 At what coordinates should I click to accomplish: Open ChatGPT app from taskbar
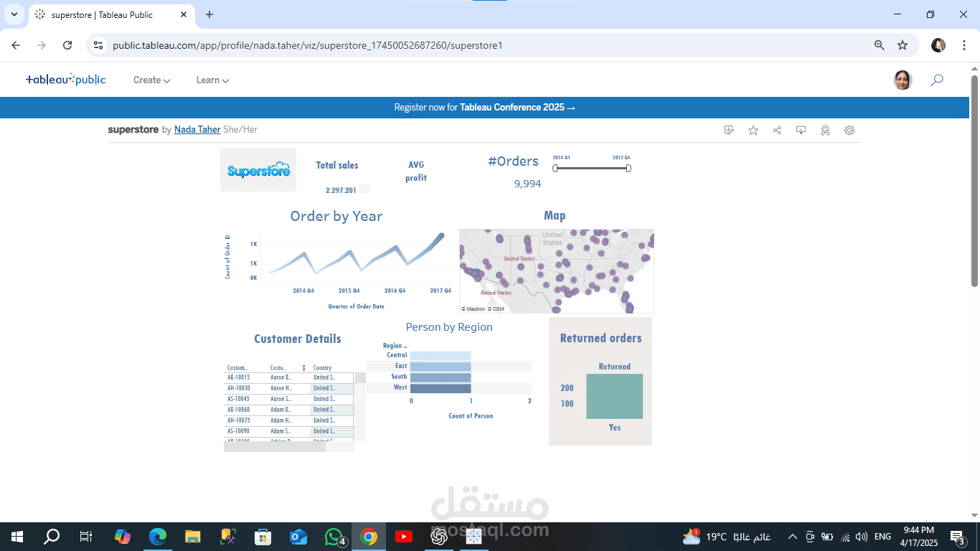[x=439, y=537]
